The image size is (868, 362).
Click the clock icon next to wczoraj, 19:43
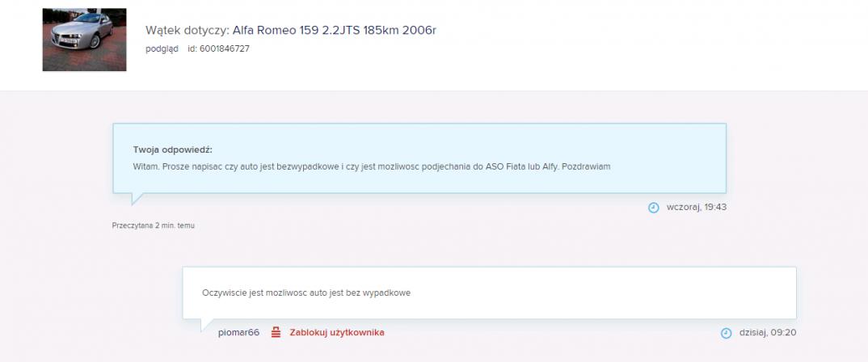(x=653, y=208)
